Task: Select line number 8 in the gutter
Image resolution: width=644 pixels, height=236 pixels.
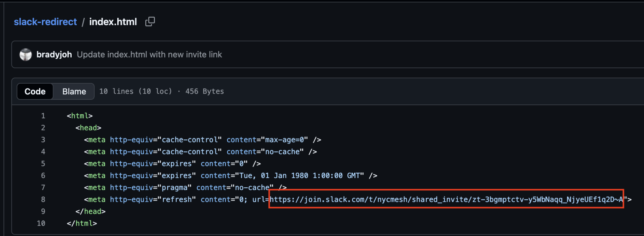Action: (43, 199)
